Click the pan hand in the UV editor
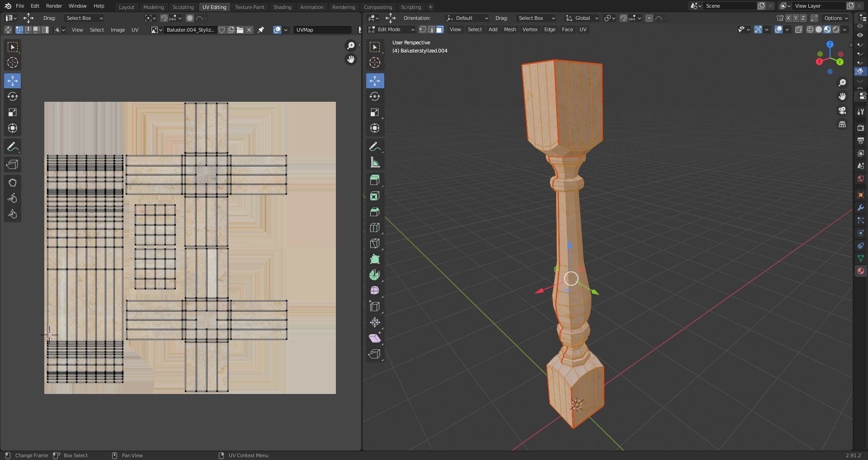Viewport: 868px width, 460px height. (x=350, y=59)
